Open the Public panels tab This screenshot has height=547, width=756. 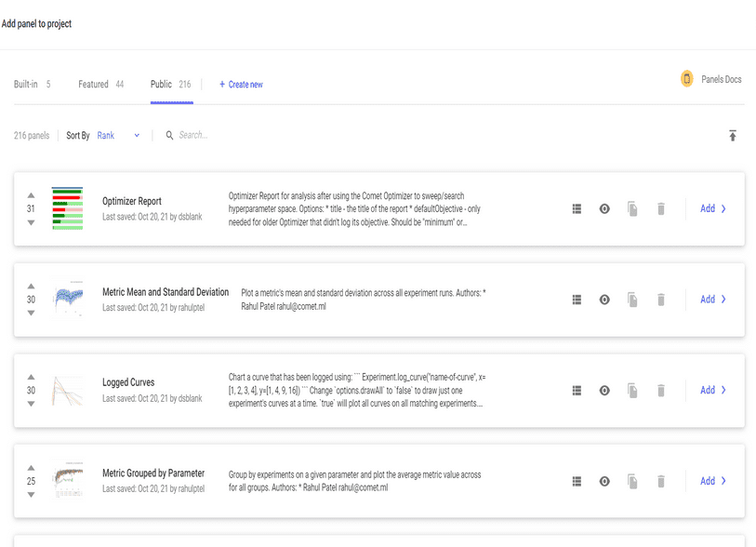tap(165, 84)
